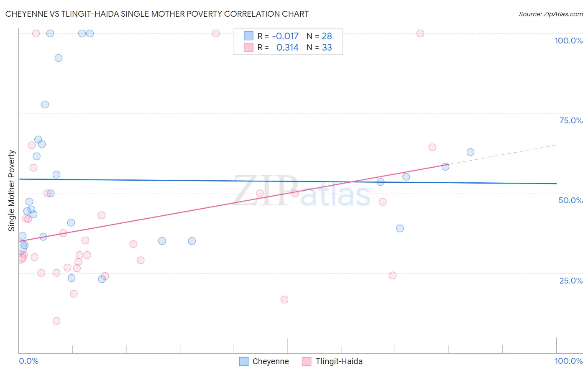Click the 25.0% y-axis label
The height and width of the screenshot is (373, 588).
pyautogui.click(x=571, y=281)
